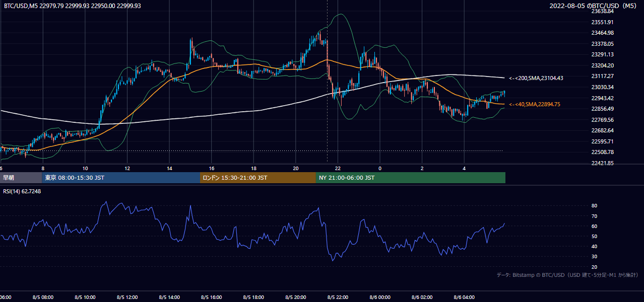This screenshot has height=302, width=644.
Task: Click the 8/5 10:00 date label
Action: click(x=85, y=297)
